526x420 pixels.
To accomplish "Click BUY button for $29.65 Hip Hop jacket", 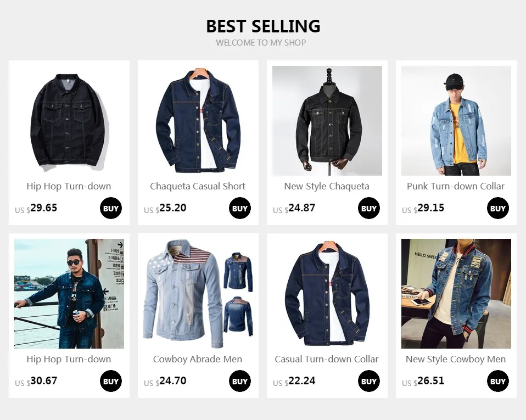I will [111, 208].
